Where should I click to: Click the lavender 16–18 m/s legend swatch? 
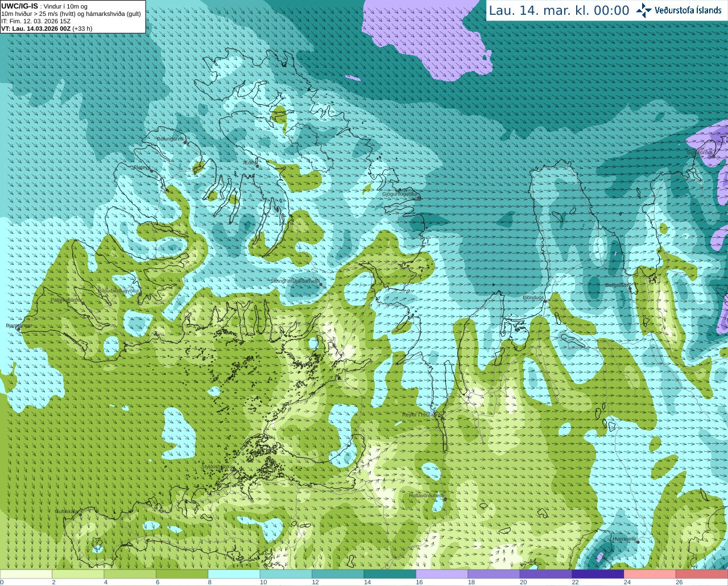[x=442, y=574]
